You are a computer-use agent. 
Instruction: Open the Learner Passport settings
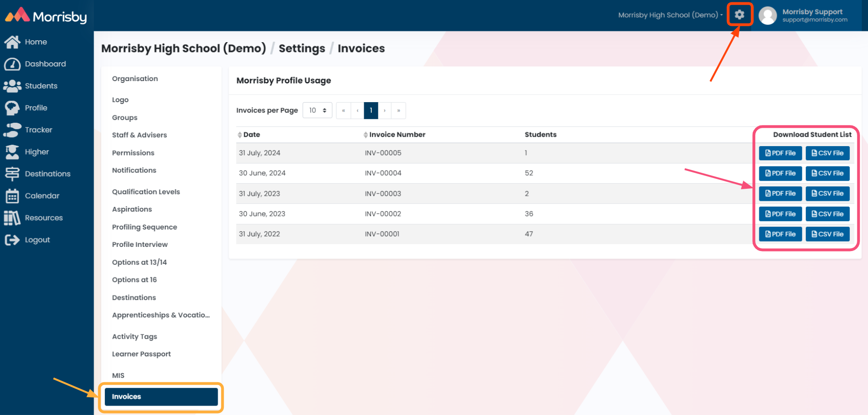tap(141, 354)
